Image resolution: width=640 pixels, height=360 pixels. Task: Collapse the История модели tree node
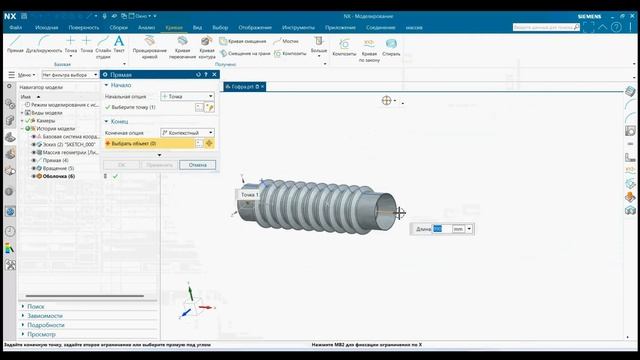(22, 129)
